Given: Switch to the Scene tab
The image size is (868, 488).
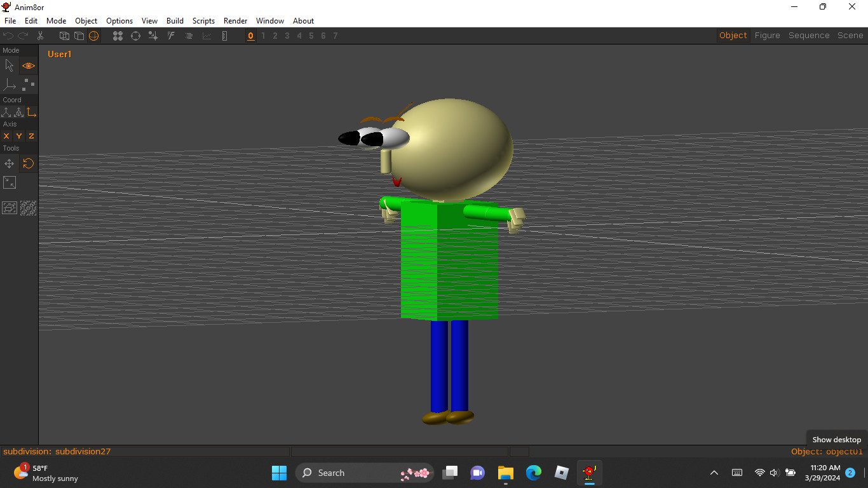Looking at the screenshot, I should click(850, 35).
